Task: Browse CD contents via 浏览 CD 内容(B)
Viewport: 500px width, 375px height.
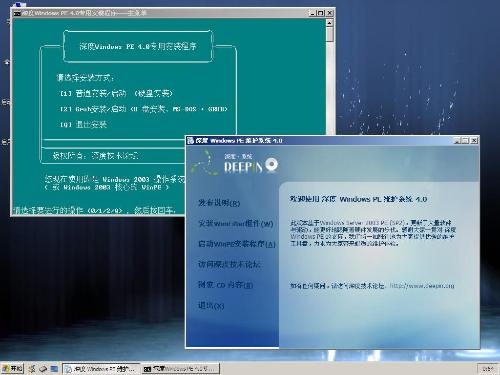Action: coord(226,285)
